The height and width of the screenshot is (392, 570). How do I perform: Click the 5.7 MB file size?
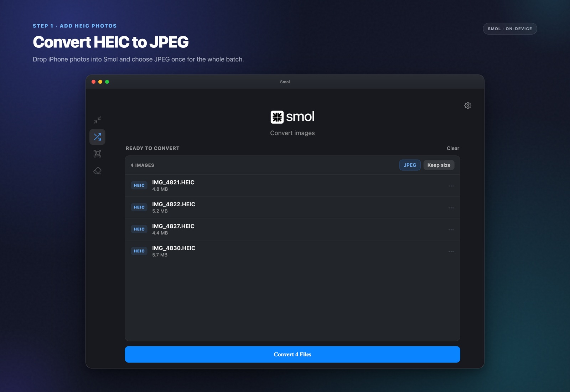pyautogui.click(x=160, y=255)
